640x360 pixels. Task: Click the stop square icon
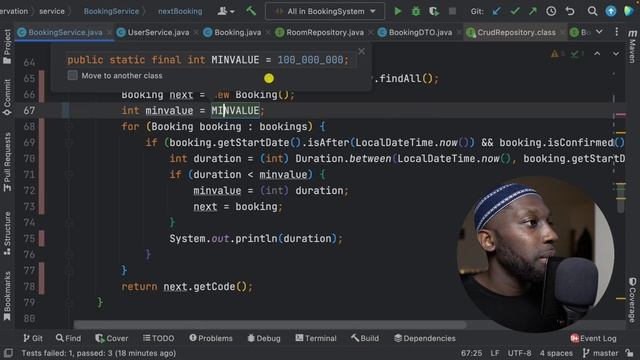(452, 11)
